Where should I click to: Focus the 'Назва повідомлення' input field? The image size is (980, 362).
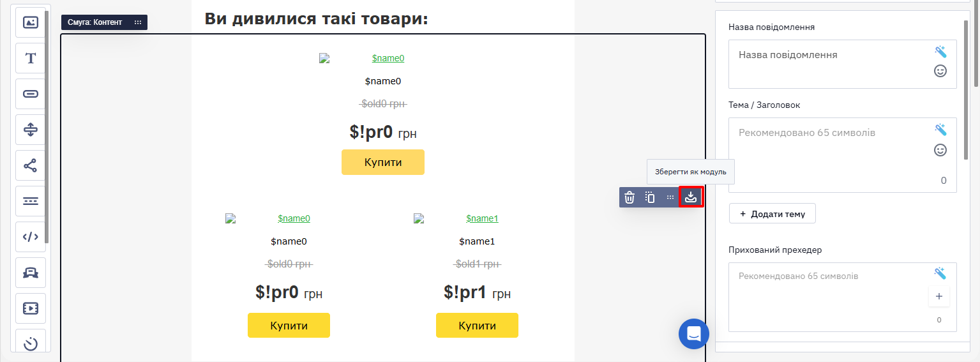pyautogui.click(x=843, y=64)
